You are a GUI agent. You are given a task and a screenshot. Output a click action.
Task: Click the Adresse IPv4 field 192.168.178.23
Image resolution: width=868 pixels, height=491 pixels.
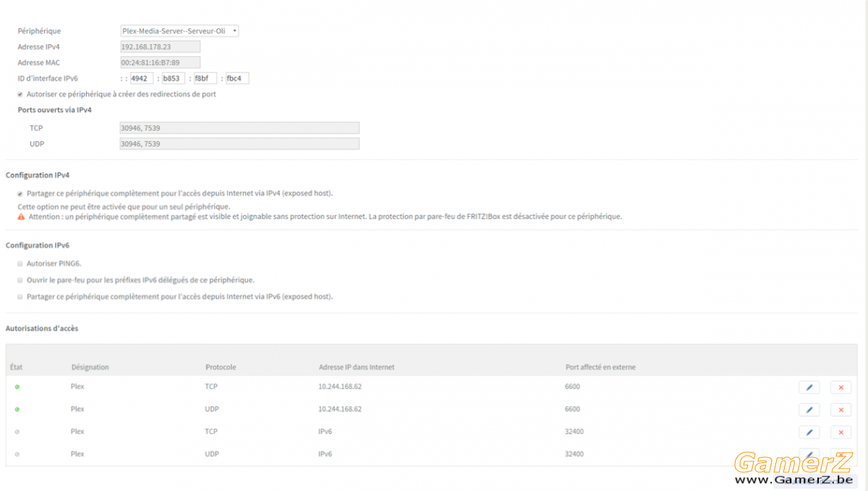coord(160,47)
